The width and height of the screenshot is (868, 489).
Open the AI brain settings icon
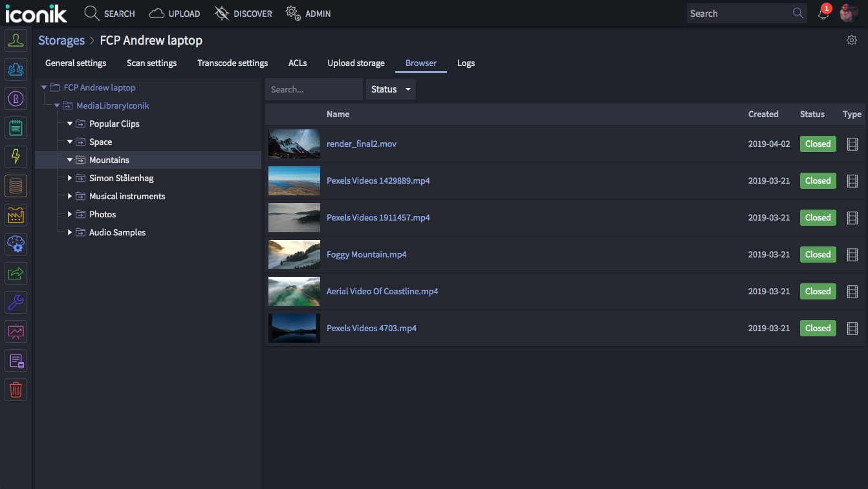point(16,244)
